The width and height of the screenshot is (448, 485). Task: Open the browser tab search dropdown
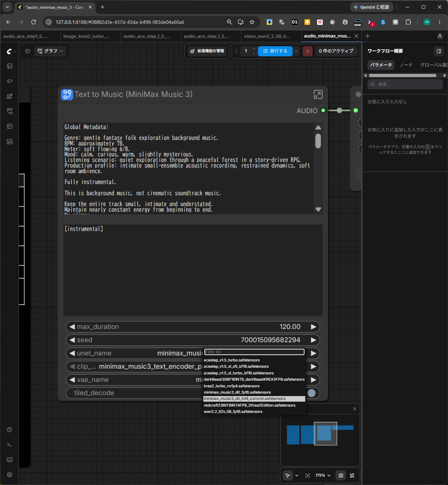point(7,7)
